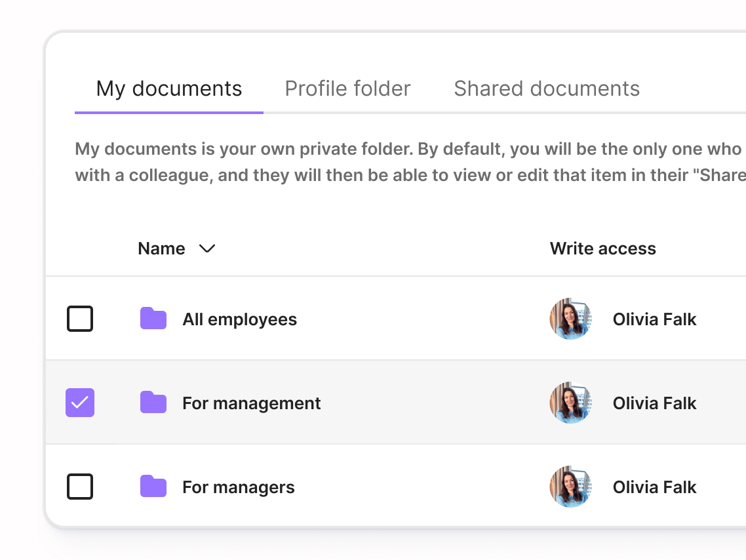This screenshot has width=746, height=560.
Task: Uncheck the For management checkbox
Action: (x=80, y=403)
